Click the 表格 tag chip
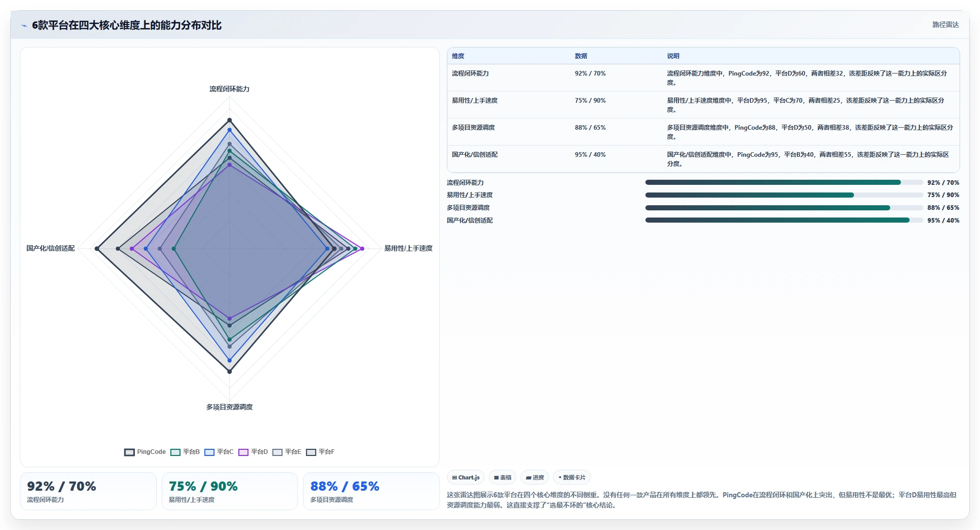 [502, 477]
